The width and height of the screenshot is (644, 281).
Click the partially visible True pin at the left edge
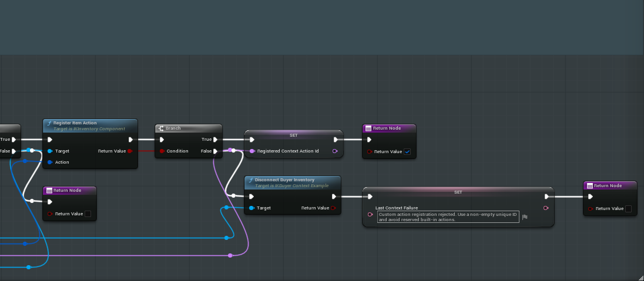[14, 140]
